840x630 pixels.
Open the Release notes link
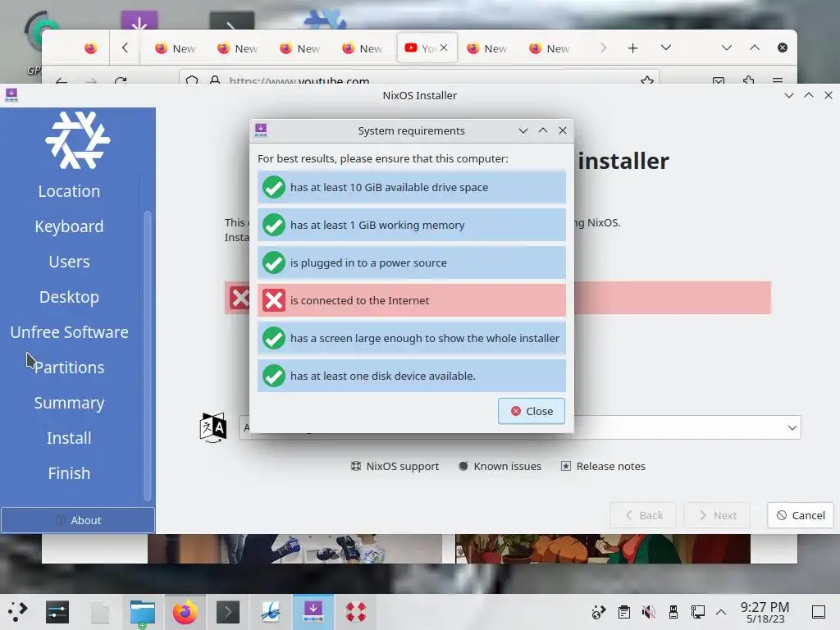tap(603, 466)
